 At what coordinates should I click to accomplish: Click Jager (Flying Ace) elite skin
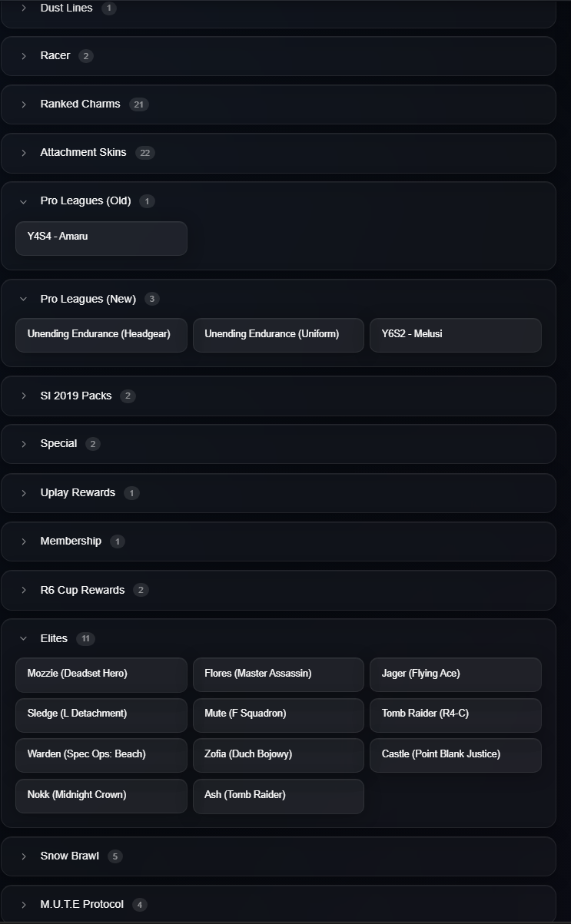(x=455, y=674)
